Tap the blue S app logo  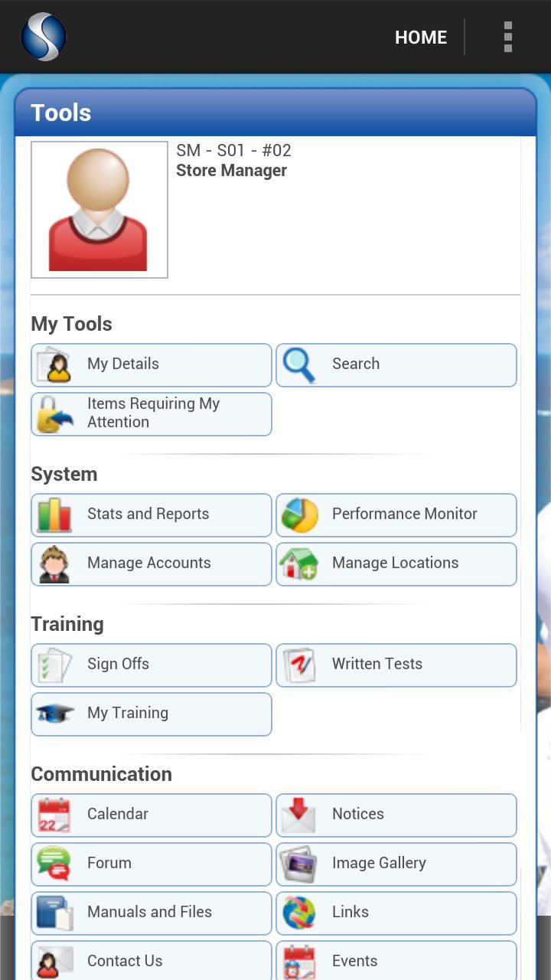pos(44,37)
